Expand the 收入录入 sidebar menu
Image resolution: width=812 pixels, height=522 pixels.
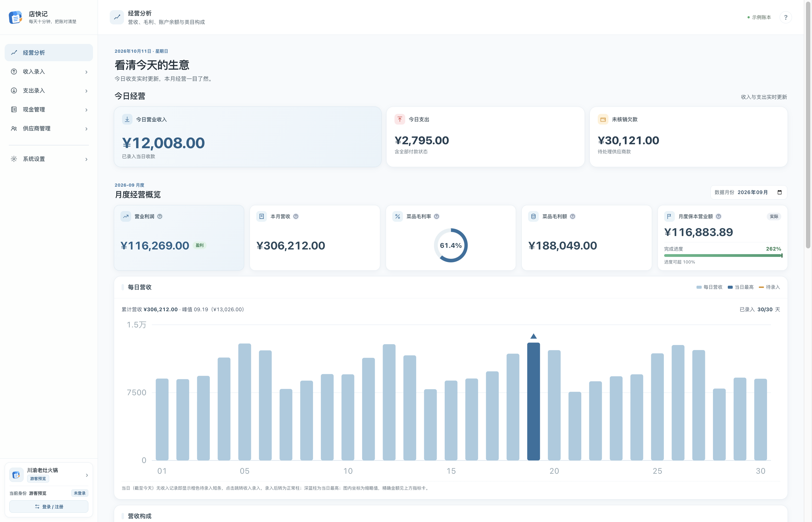click(x=49, y=72)
